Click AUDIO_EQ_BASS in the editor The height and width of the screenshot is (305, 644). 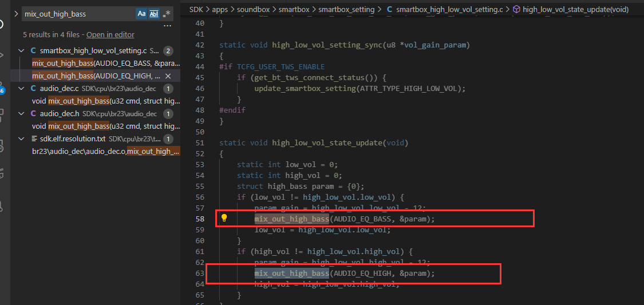[363, 219]
